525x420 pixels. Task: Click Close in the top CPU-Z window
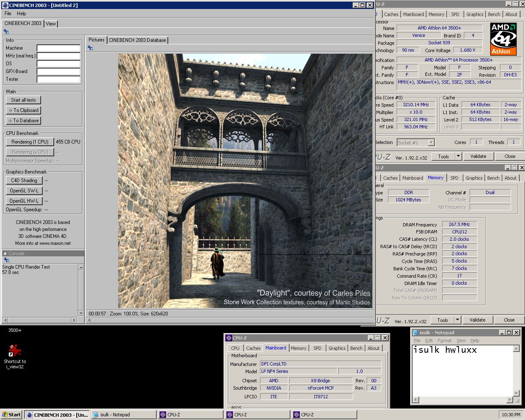coord(510,156)
